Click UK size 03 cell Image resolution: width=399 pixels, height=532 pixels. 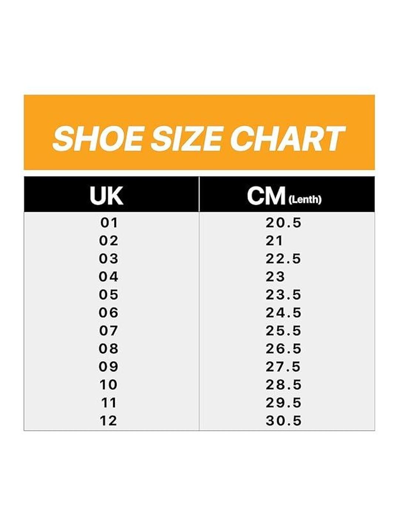click(109, 259)
